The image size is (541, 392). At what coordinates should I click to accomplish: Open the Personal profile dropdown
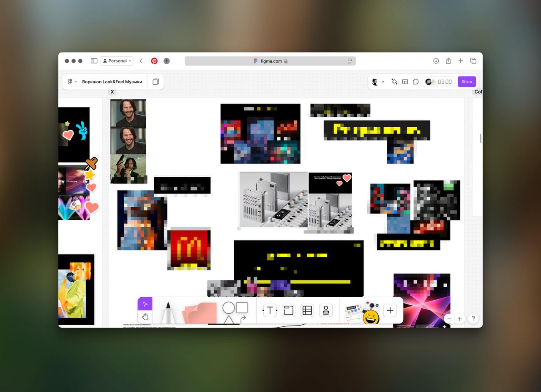pyautogui.click(x=117, y=61)
